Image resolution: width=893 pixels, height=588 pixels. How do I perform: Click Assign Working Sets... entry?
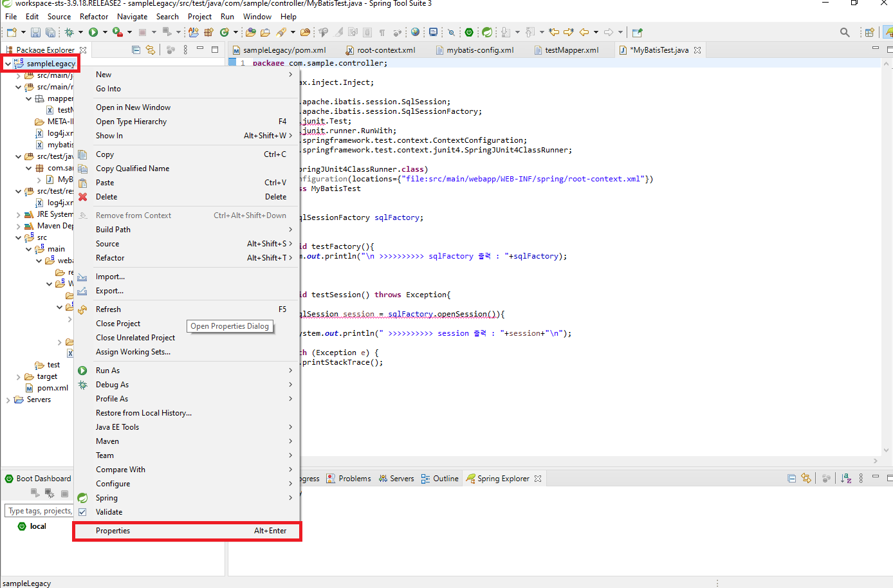[187, 352]
